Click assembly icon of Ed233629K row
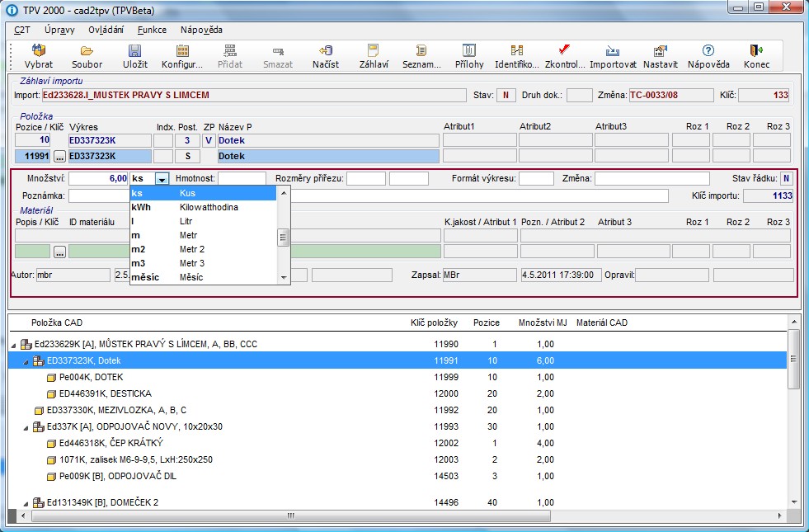Viewport: 809px width, 532px height. 26,344
